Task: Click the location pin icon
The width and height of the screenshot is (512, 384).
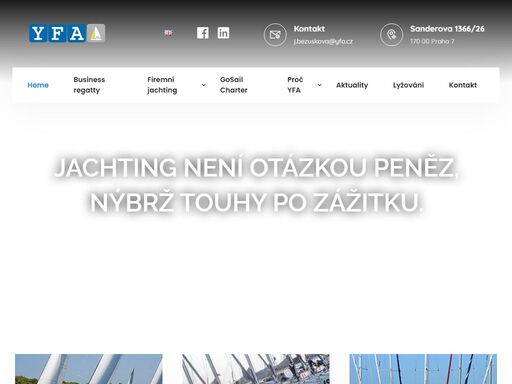Action: [x=392, y=35]
